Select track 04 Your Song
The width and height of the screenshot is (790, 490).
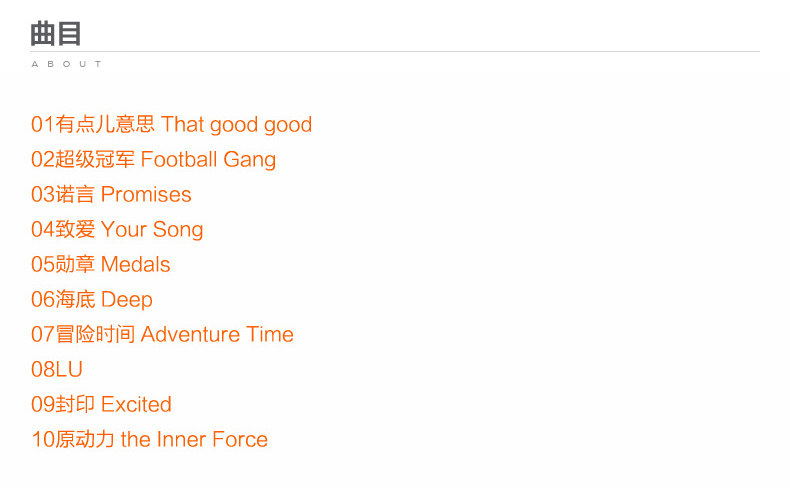(117, 230)
